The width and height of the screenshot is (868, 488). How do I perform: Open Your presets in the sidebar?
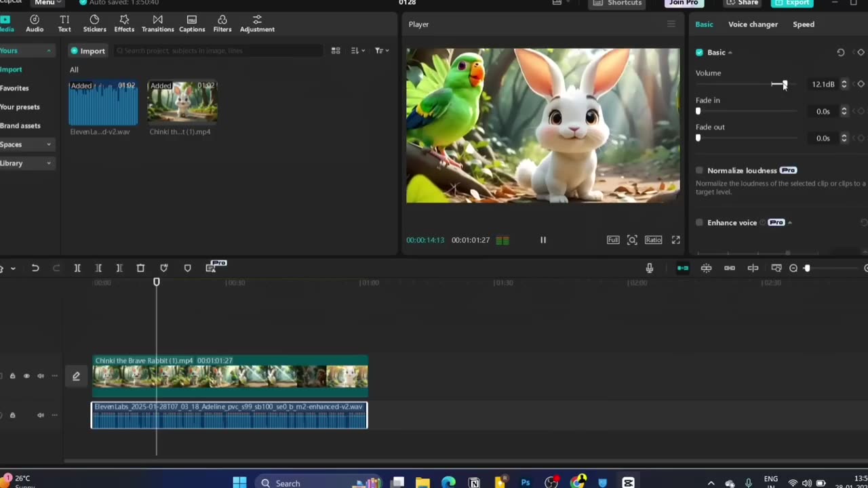tap(20, 107)
